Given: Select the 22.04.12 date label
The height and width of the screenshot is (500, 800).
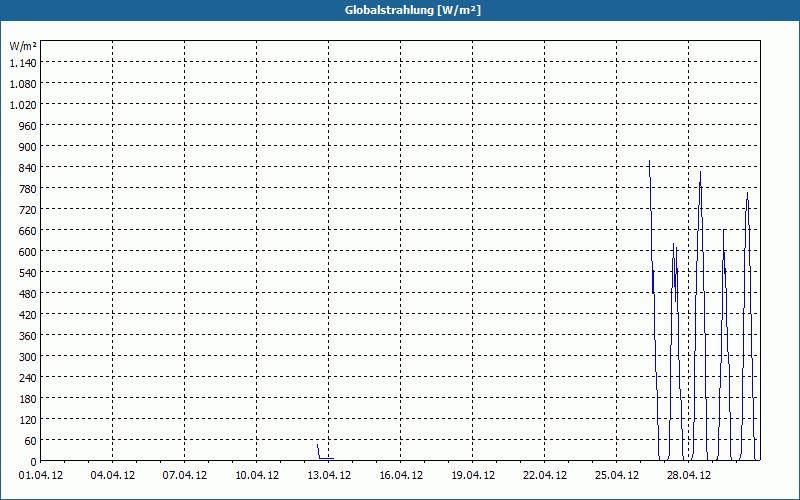Looking at the screenshot, I should click(544, 476).
